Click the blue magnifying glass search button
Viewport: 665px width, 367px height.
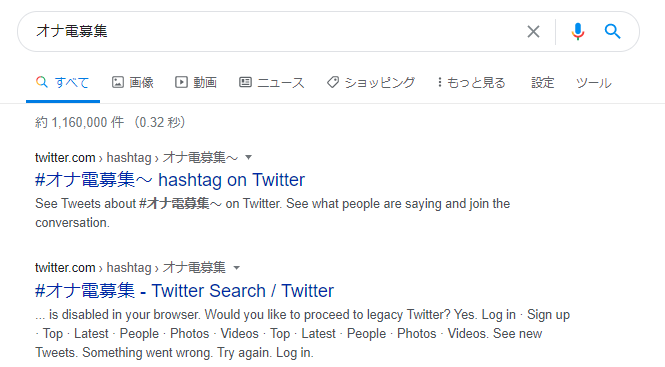[x=612, y=31]
